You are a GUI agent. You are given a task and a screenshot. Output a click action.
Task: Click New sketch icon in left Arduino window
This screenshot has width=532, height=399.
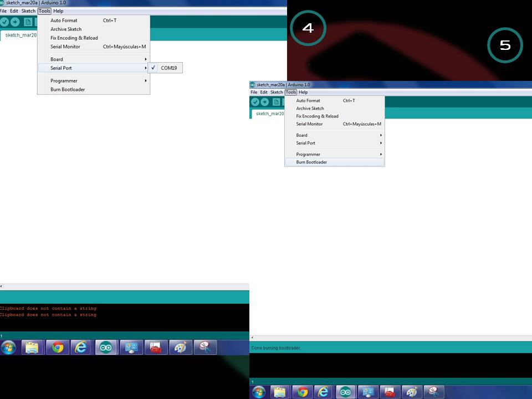tap(28, 22)
